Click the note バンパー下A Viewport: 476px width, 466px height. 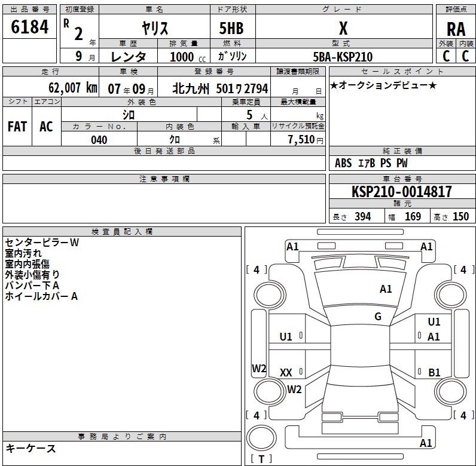[32, 286]
